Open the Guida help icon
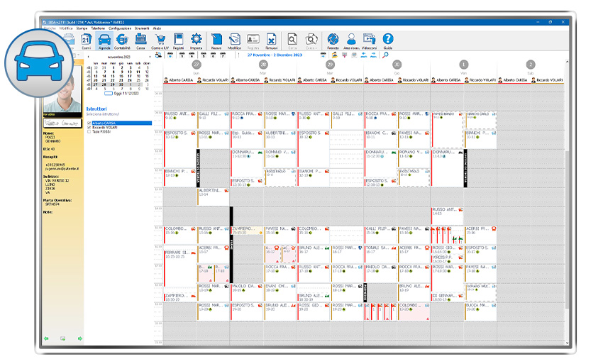This screenshot has width=603, height=364. (x=388, y=40)
